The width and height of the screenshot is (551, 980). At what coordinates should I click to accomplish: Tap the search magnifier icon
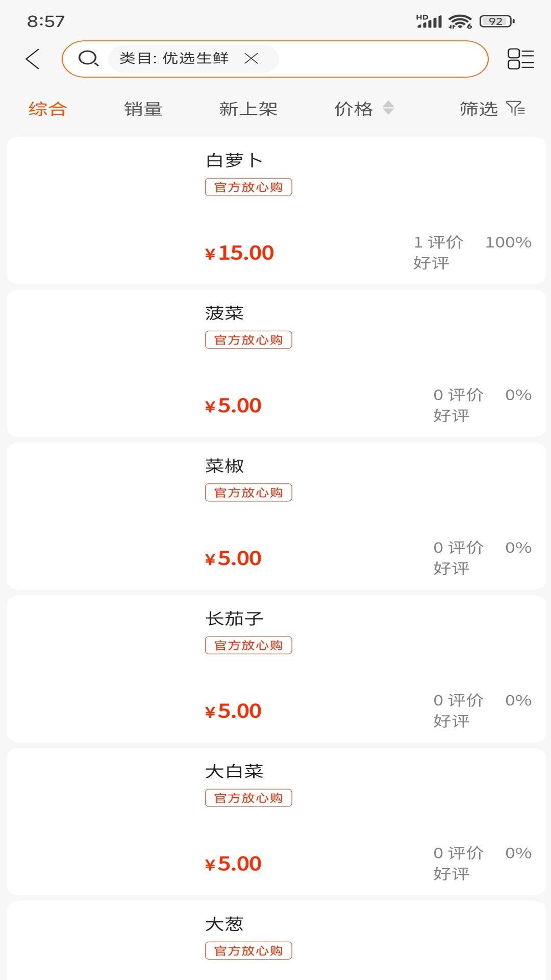coord(88,59)
